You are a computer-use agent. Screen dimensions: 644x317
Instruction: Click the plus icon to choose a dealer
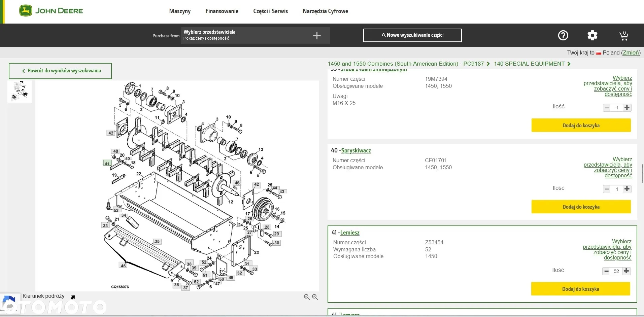[317, 36]
